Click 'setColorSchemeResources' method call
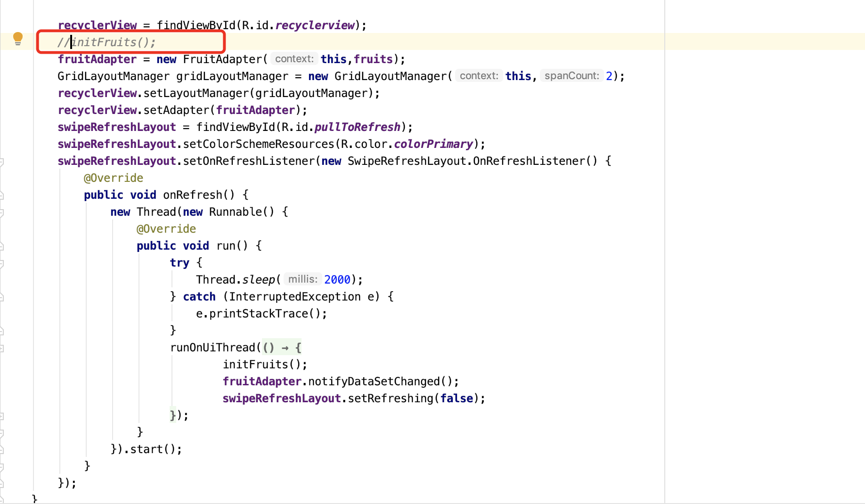The image size is (865, 504). [259, 144]
